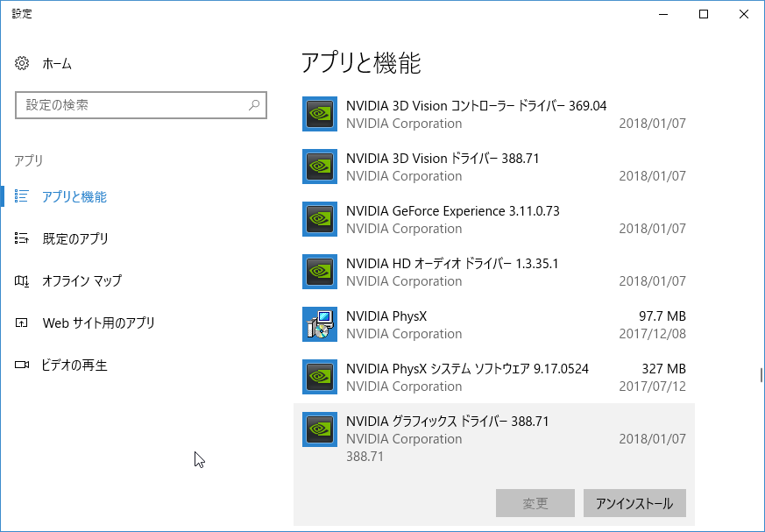Click version text 388.71 under graphics driver
Image resolution: width=765 pixels, height=532 pixels.
click(x=365, y=457)
